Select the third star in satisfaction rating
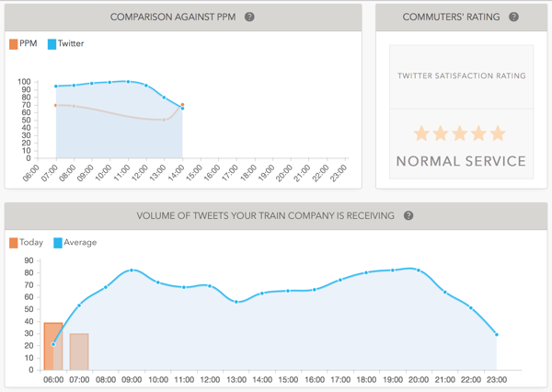The height and width of the screenshot is (392, 552). tap(460, 133)
